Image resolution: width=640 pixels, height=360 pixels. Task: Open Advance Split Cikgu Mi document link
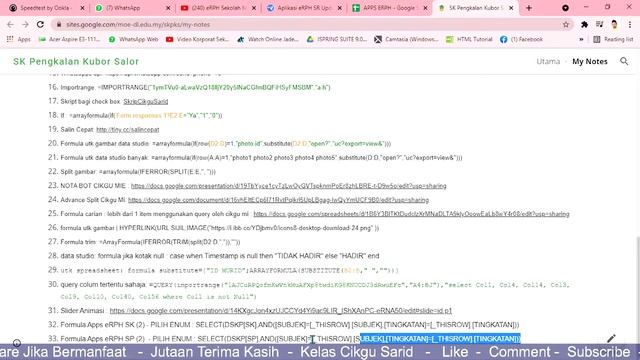coord(278,200)
